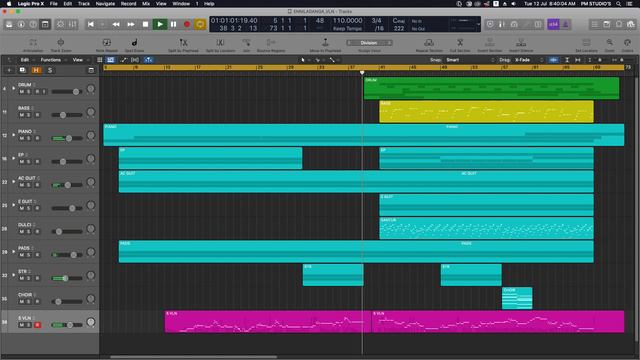Open the Inspector panel icon
The image size is (640, 360).
click(21, 24)
